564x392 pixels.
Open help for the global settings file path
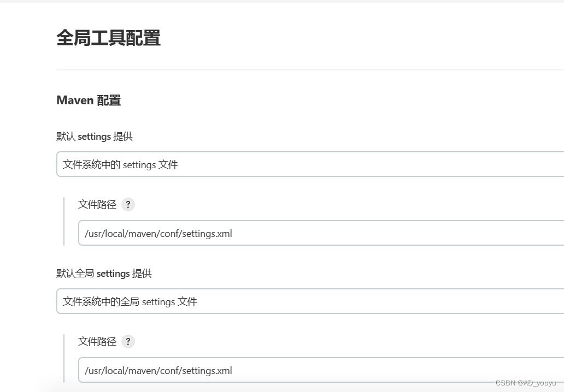tap(128, 341)
